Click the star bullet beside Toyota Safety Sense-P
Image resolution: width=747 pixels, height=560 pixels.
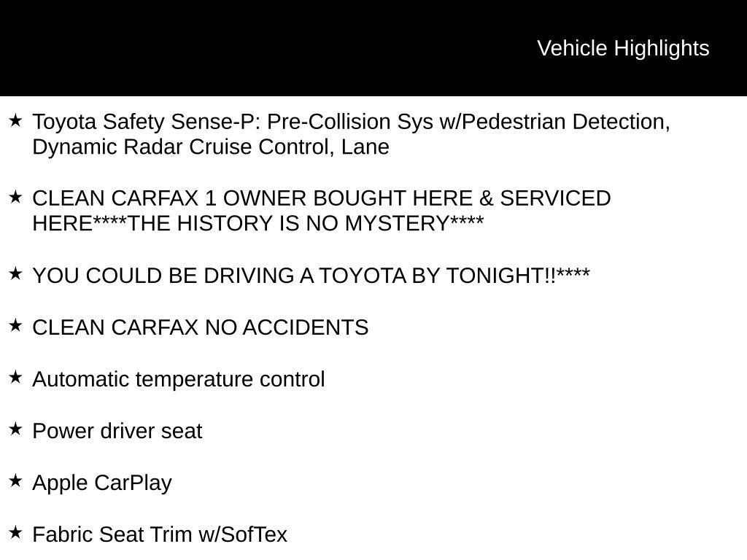(15, 120)
